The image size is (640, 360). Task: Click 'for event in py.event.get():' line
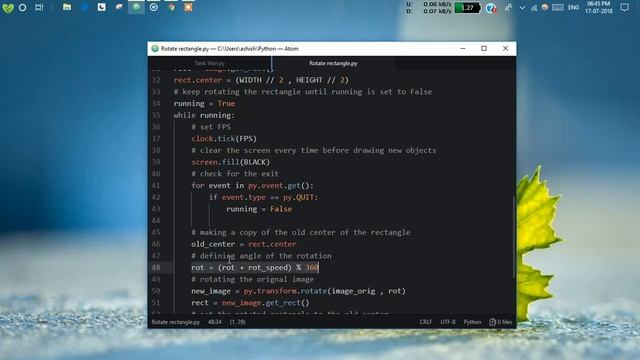[x=252, y=186]
